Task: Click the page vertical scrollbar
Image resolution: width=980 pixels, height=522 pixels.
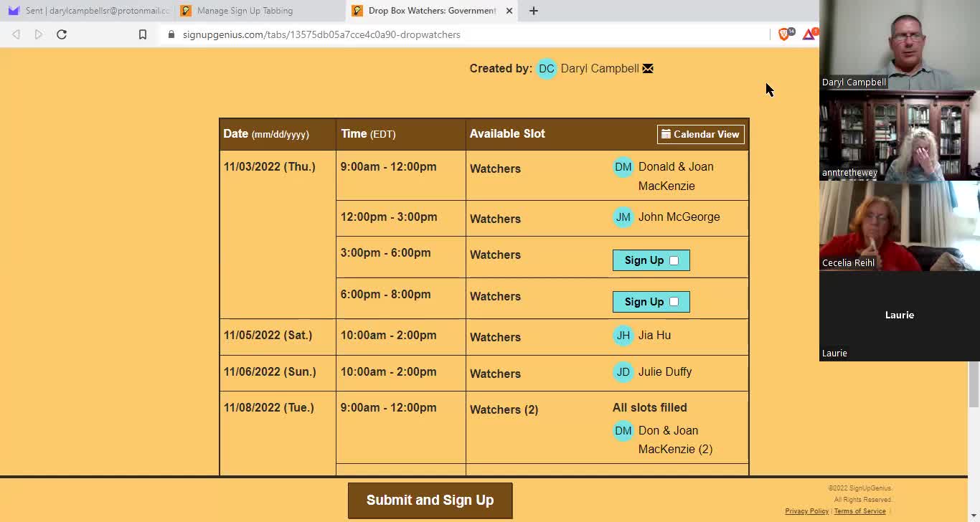Action: click(974, 384)
